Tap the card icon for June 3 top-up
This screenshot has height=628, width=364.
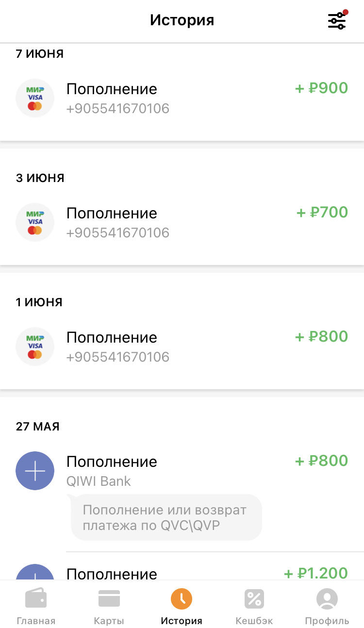click(x=35, y=222)
